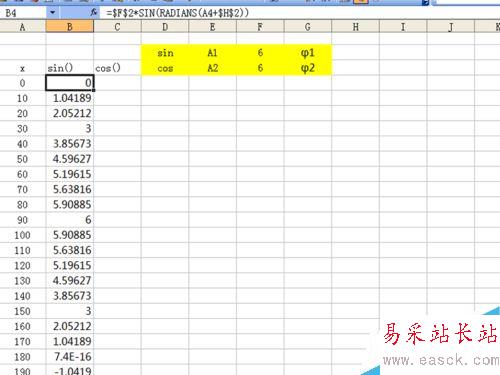Click the fx insert function icon

point(94,13)
